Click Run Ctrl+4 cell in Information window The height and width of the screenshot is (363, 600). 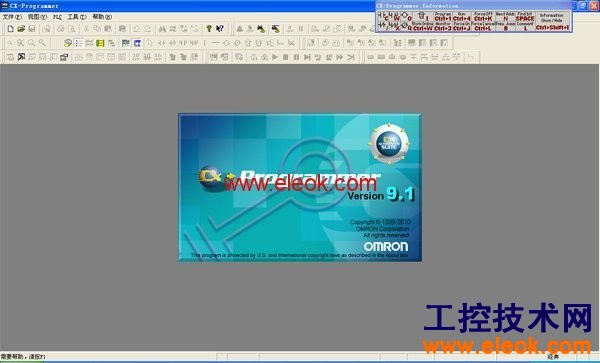(462, 16)
